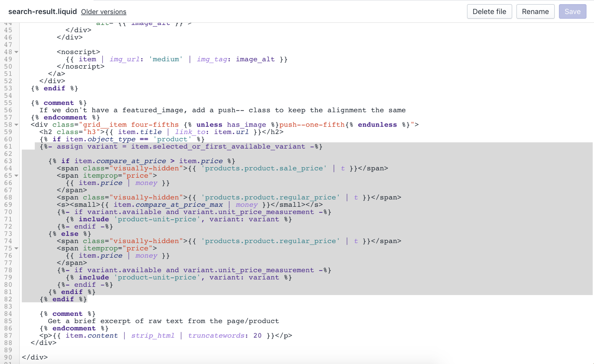Click the Save button
594x364 pixels.
tap(572, 12)
